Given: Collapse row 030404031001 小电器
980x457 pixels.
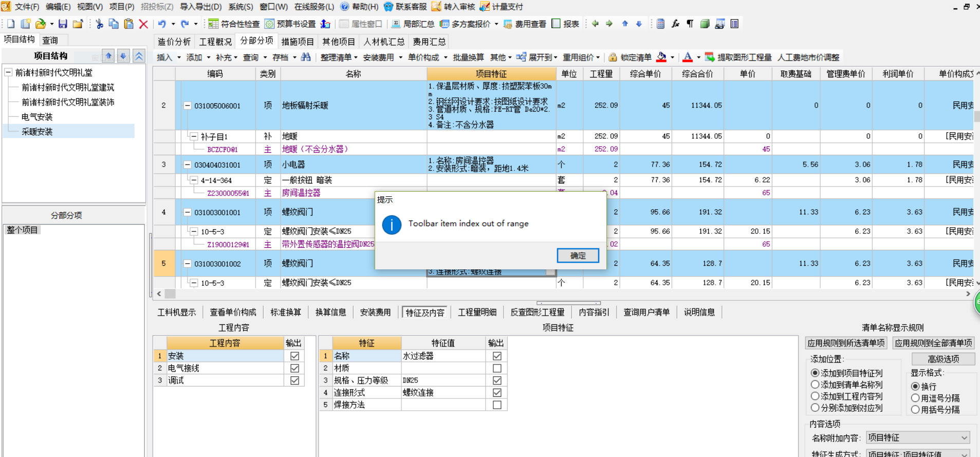Looking at the screenshot, I should tap(188, 164).
